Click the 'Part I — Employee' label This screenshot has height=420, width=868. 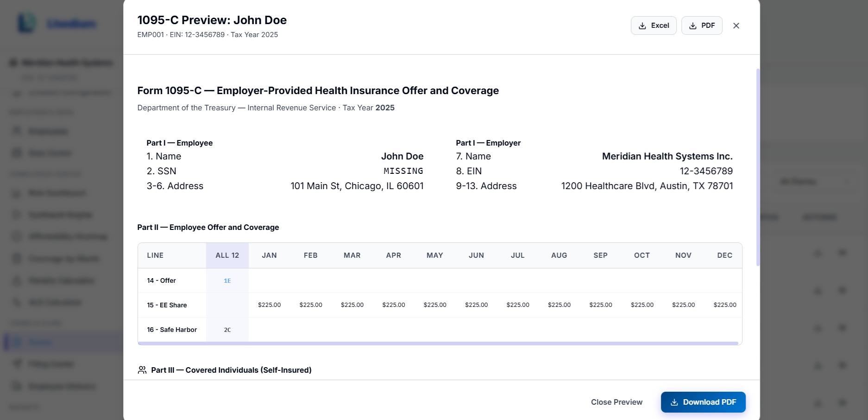179,143
